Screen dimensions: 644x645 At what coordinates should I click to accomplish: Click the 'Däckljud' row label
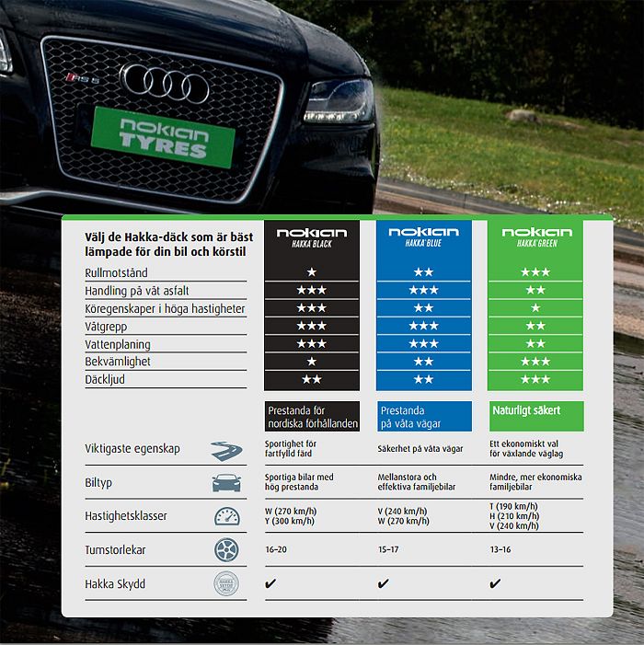(105, 379)
